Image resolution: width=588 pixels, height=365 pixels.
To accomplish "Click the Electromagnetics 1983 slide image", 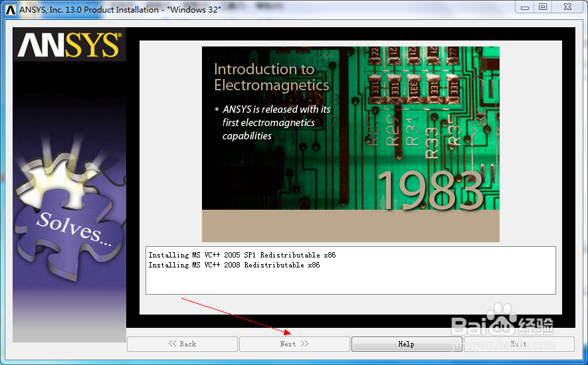I will (351, 144).
